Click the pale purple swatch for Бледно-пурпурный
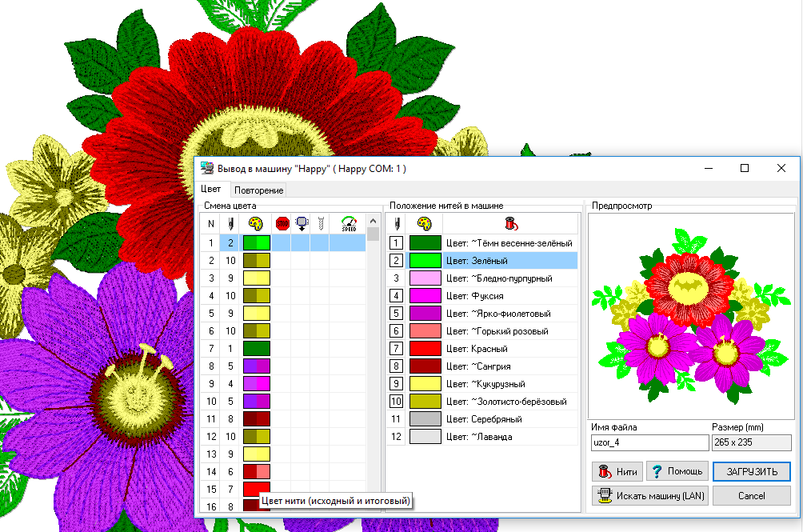Screen dimensions: 803x532 [x=425, y=278]
